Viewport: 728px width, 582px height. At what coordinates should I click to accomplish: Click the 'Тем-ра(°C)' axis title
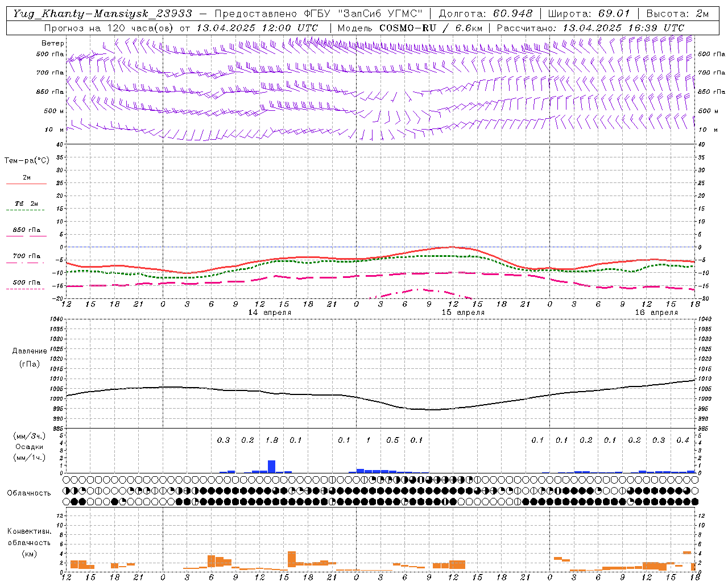point(27,160)
